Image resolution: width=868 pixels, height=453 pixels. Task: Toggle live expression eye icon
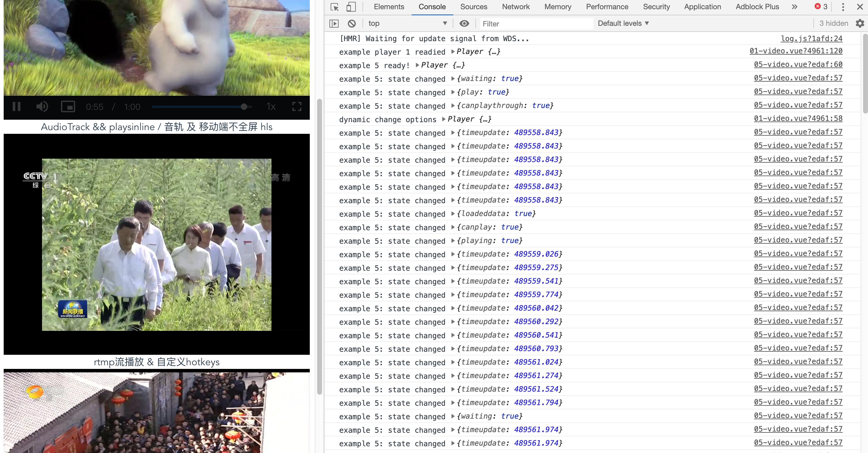click(464, 23)
